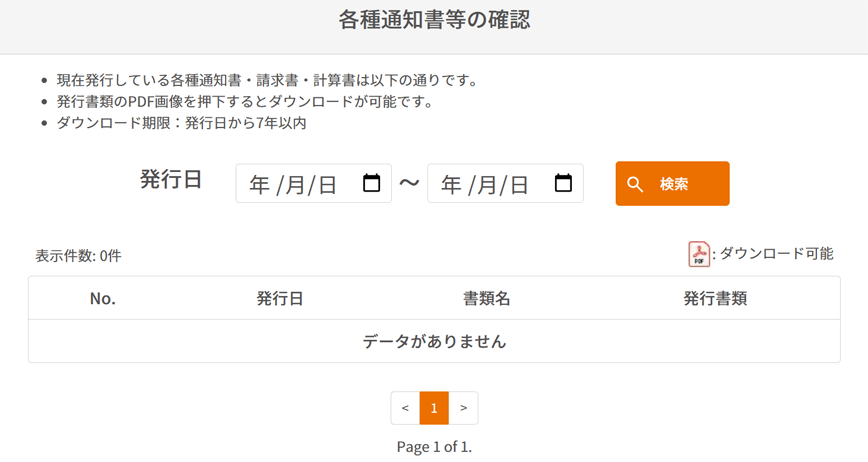
Task: Select the month field of end date
Action: (487, 185)
